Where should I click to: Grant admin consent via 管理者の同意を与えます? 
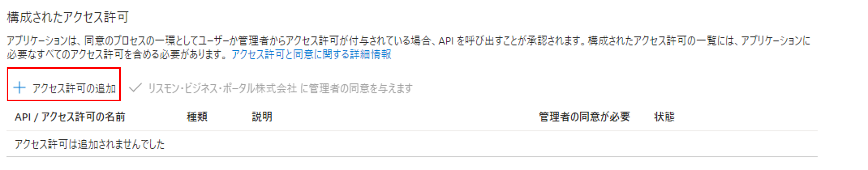(271, 88)
